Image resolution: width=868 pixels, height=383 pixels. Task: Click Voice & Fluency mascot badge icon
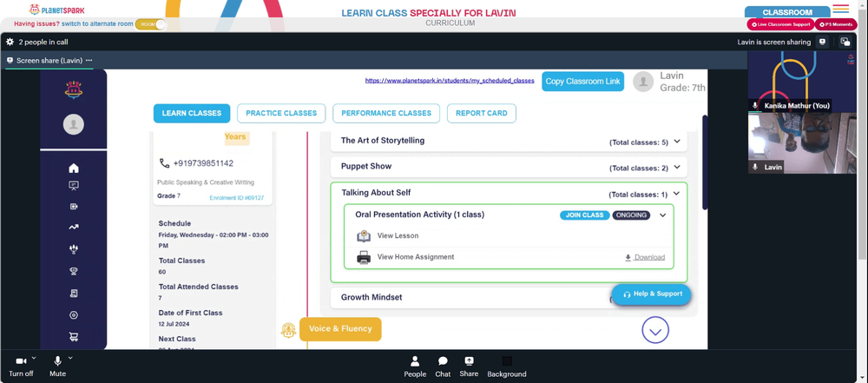[288, 330]
